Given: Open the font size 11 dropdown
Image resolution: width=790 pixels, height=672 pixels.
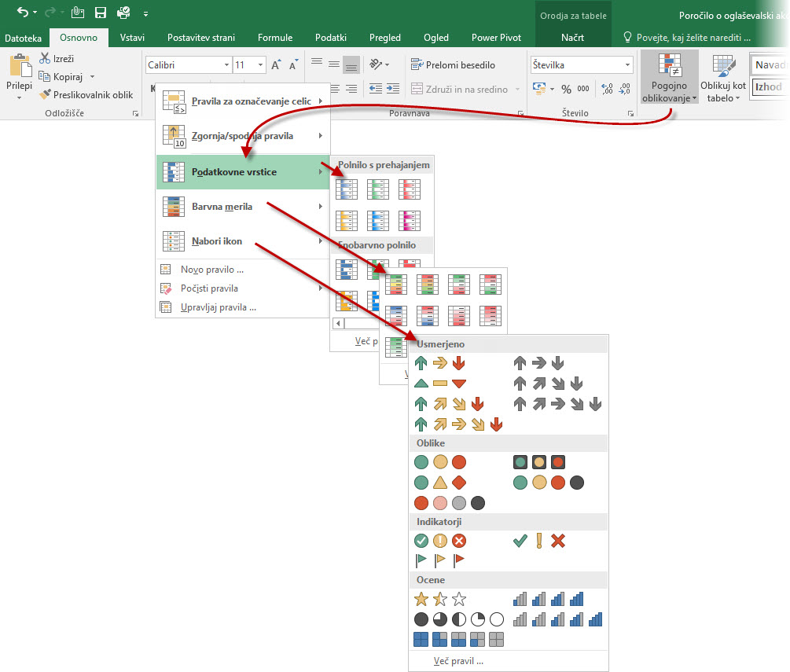Looking at the screenshot, I should coord(260,65).
